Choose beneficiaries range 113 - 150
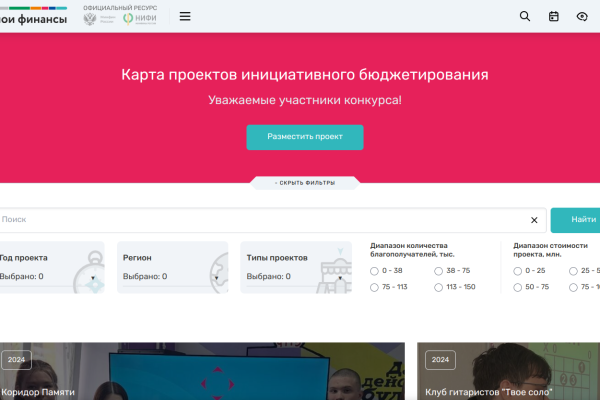Viewport: 600px width, 400px height. [x=439, y=287]
